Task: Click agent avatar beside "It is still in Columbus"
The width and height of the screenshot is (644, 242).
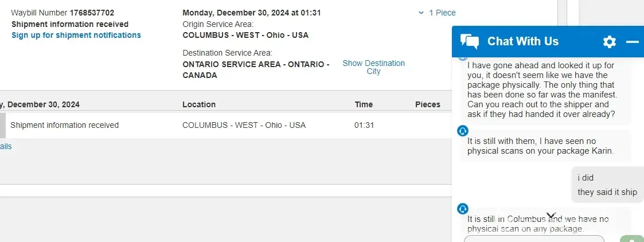Action: [463, 209]
